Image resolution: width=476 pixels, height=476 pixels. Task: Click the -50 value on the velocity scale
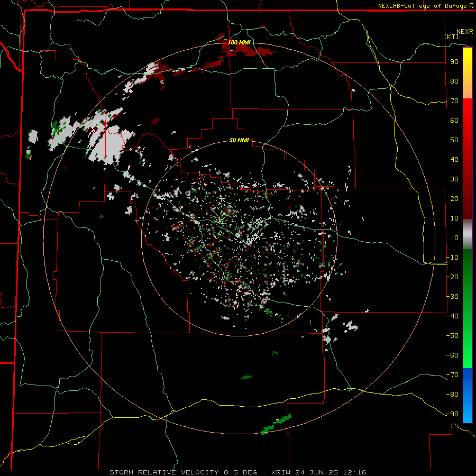point(452,335)
